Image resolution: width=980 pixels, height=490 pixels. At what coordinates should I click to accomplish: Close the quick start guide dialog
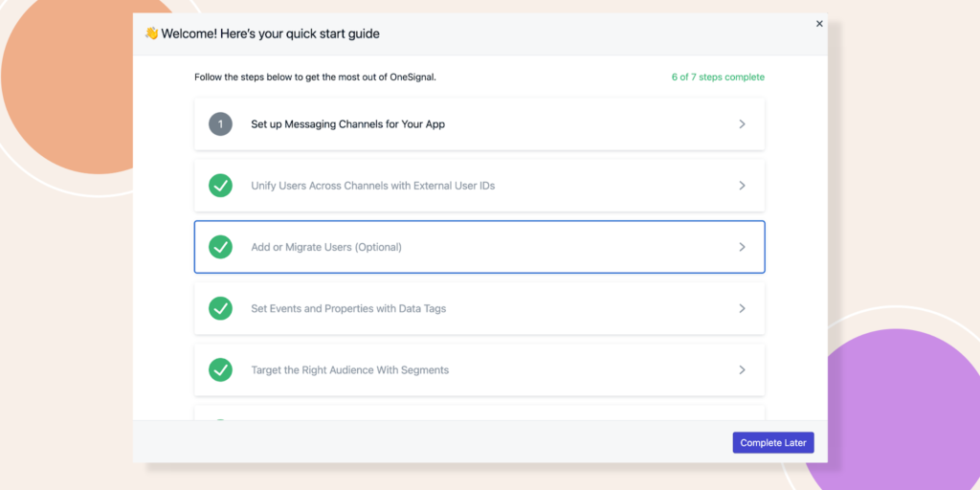click(819, 24)
